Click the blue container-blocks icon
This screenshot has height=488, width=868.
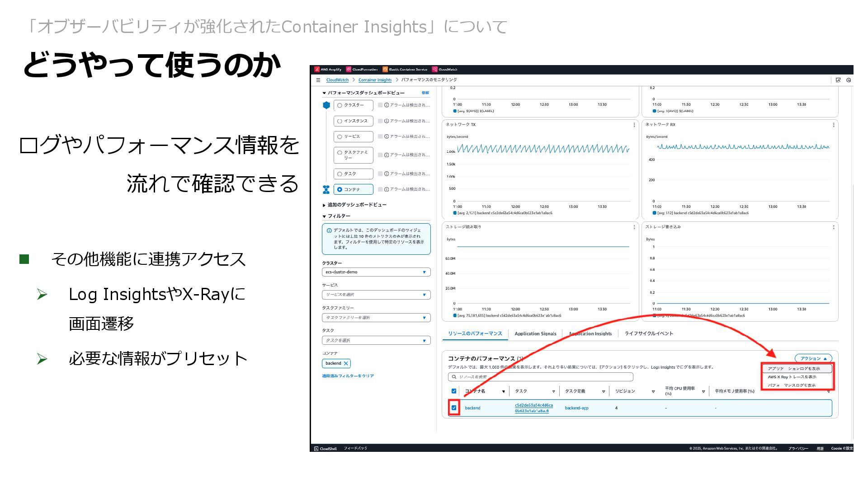(326, 189)
